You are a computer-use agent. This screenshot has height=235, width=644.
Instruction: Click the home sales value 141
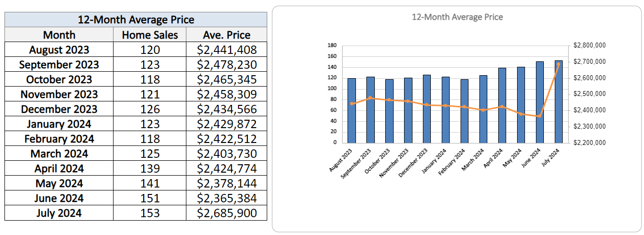tap(150, 183)
